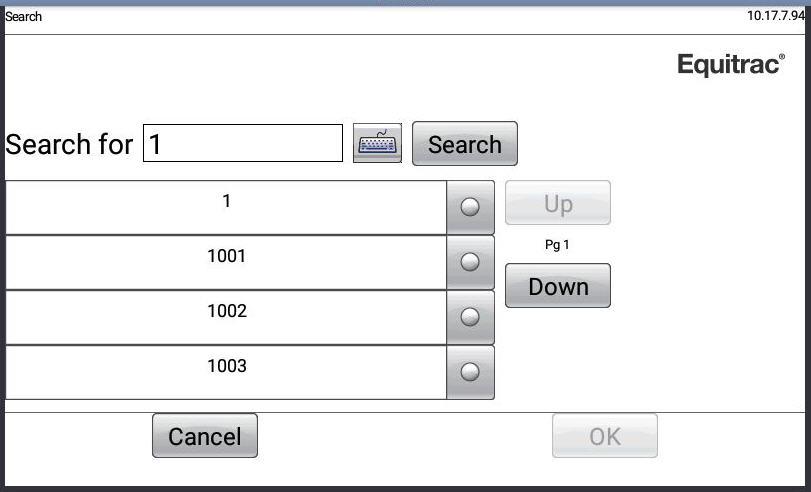Screen dimensions: 811x492
Task: Cancel the search dialog
Action: (204, 436)
